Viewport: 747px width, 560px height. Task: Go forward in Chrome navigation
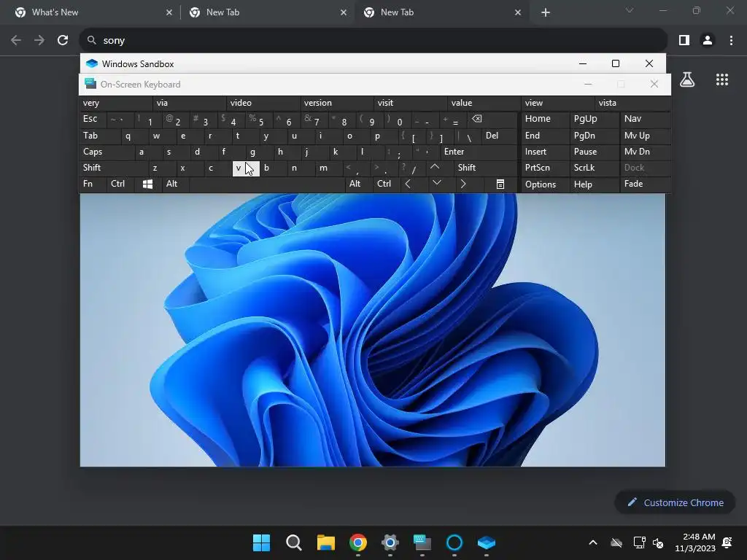(x=39, y=41)
